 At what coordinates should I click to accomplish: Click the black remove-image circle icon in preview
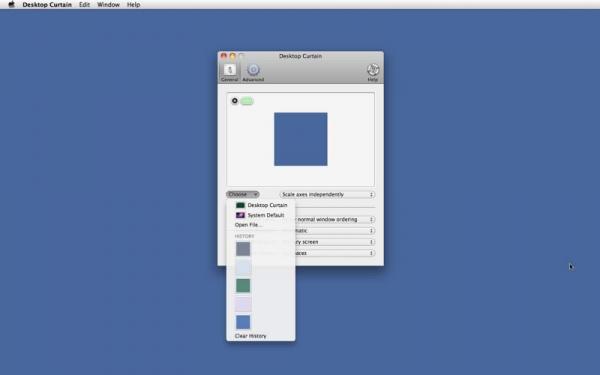point(235,101)
